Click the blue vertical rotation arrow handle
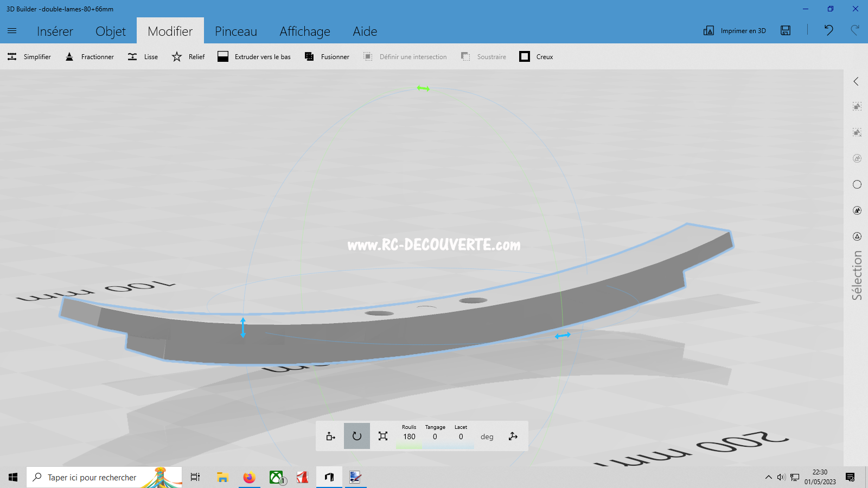 (x=243, y=328)
